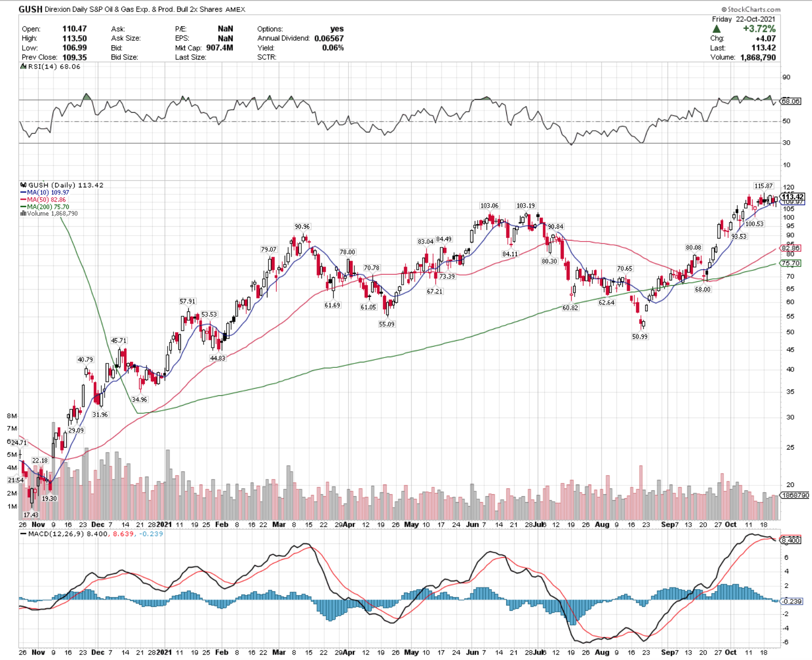The width and height of the screenshot is (812, 660).
Task: Click the 90.96 March peak label
Action: pyautogui.click(x=302, y=227)
